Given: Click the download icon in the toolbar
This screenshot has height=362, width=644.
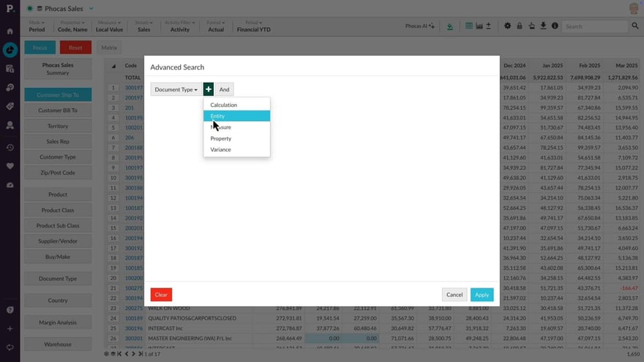Looking at the screenshot, I should click(543, 26).
